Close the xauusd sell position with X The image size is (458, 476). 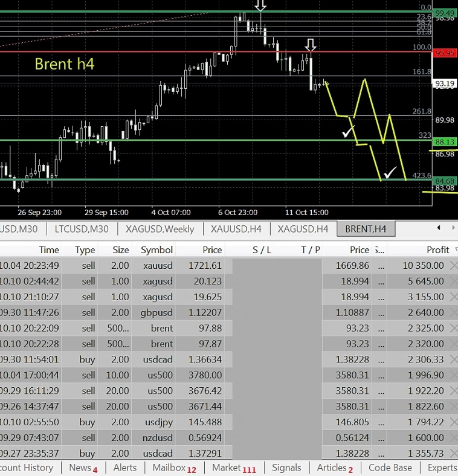point(453,265)
